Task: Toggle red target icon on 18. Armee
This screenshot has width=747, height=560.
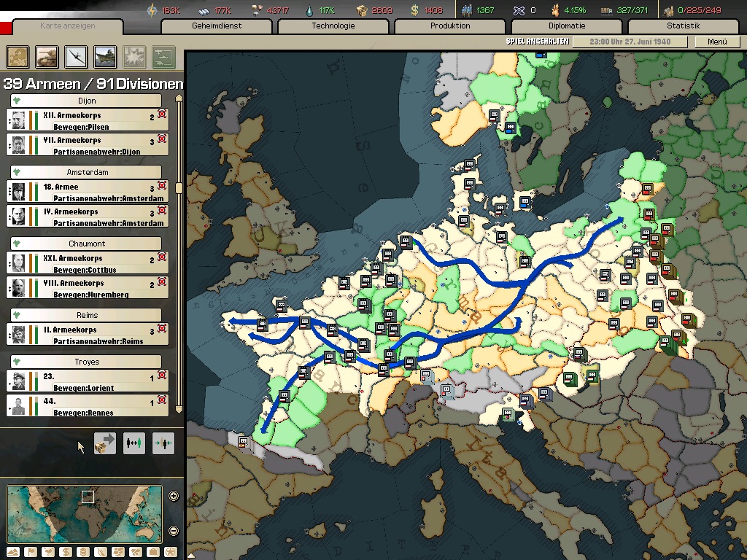Action: (x=162, y=185)
